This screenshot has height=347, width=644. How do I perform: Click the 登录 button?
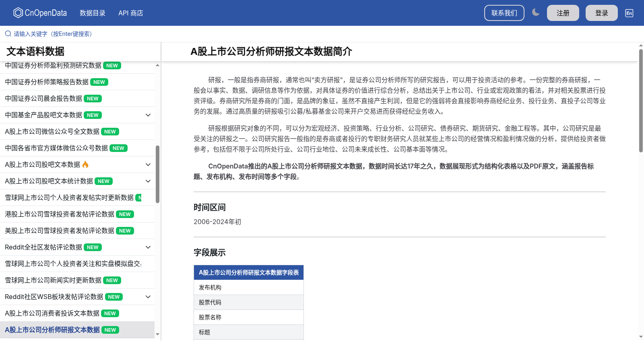602,13
